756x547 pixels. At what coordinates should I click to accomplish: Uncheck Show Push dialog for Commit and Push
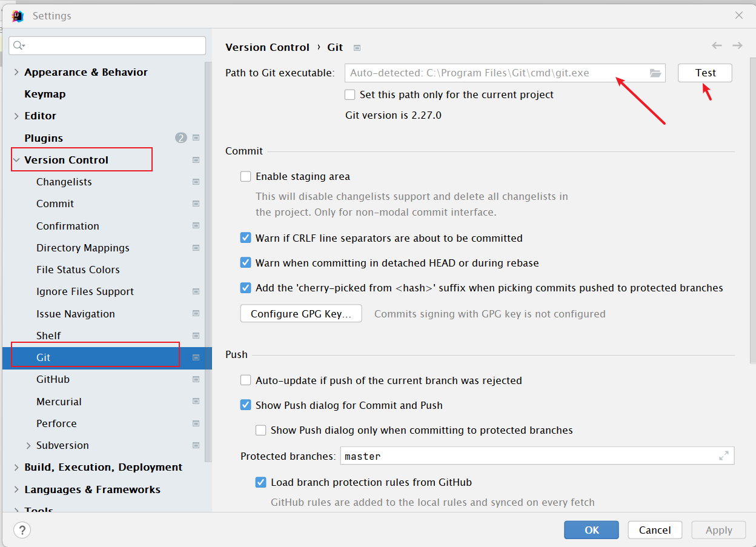click(245, 405)
